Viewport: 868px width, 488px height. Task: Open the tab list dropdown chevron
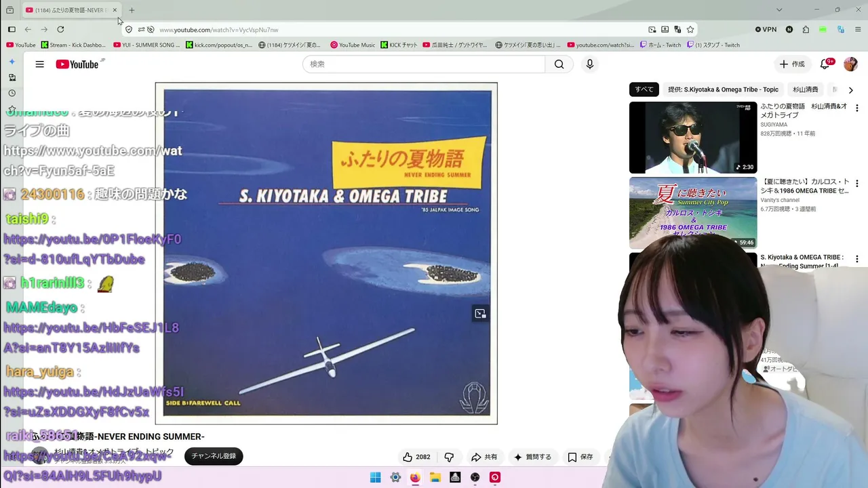tap(779, 10)
